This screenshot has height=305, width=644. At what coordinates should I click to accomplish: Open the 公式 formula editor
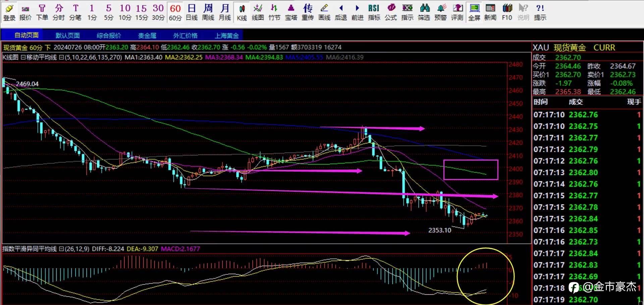coord(390,12)
